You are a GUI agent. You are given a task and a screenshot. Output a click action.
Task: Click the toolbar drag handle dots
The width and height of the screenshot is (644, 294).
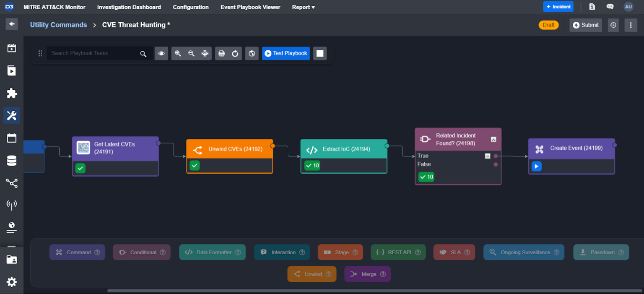[40, 53]
